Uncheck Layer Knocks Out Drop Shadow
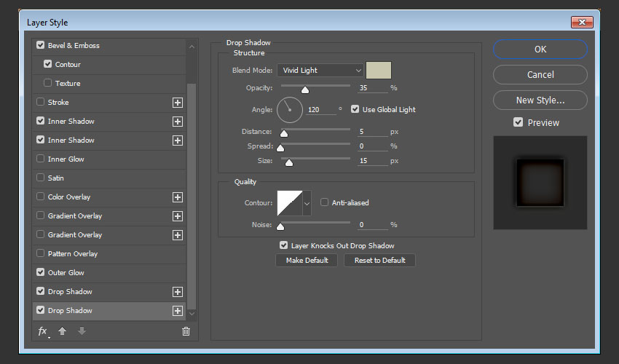The width and height of the screenshot is (619, 364). 283,245
